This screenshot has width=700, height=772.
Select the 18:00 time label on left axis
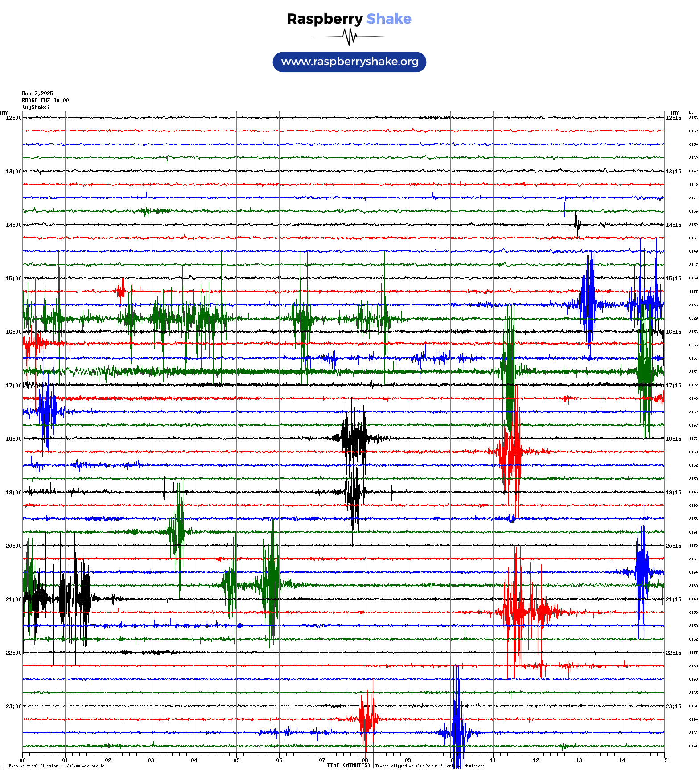point(13,439)
